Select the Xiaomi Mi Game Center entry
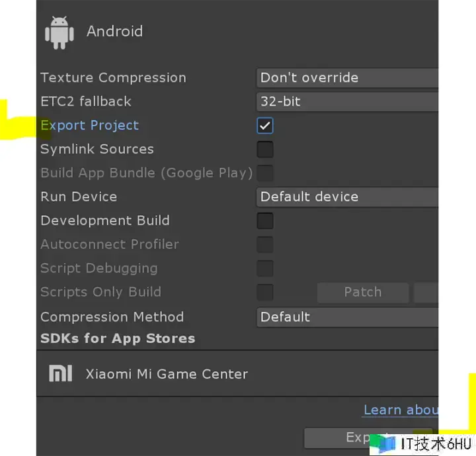476x456 pixels. click(237, 373)
